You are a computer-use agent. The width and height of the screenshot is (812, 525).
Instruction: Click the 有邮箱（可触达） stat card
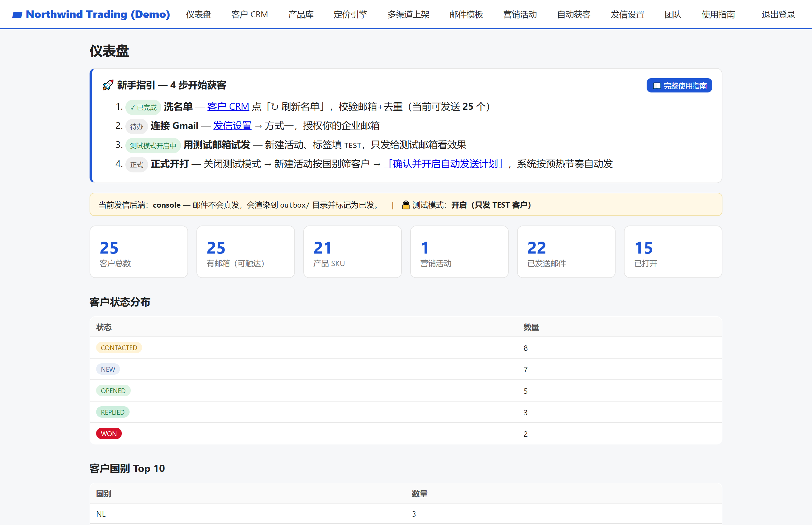click(x=246, y=252)
